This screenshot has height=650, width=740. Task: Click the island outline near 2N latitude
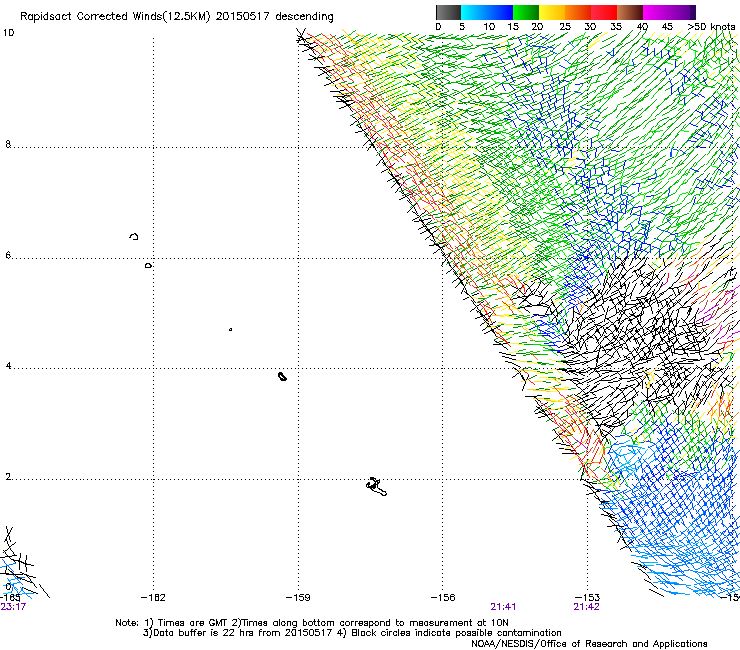pyautogui.click(x=377, y=487)
